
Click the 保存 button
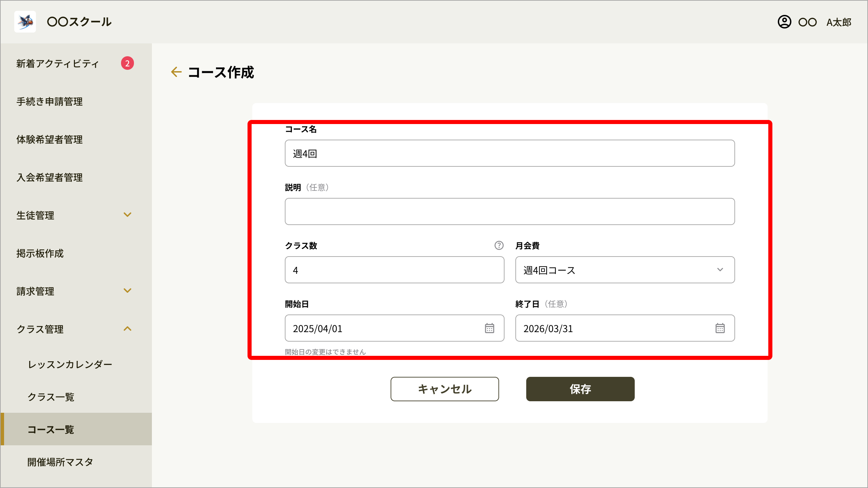580,389
